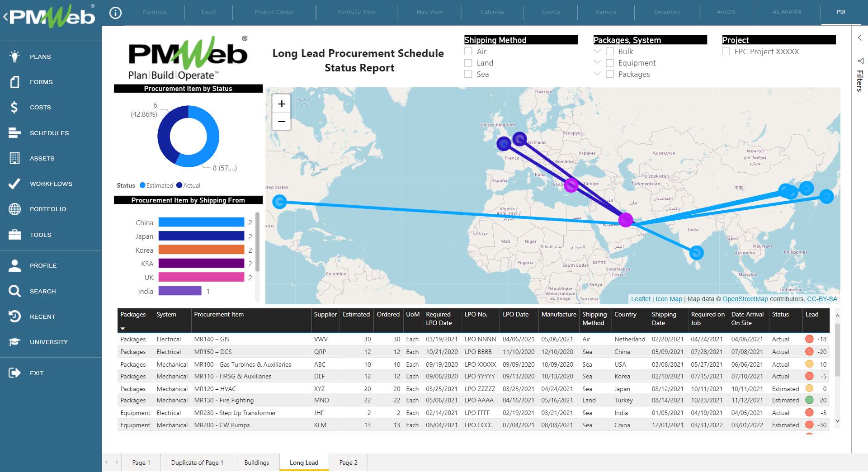This screenshot has height=472, width=868.
Task: Zoom out on the map with minus
Action: pos(282,122)
